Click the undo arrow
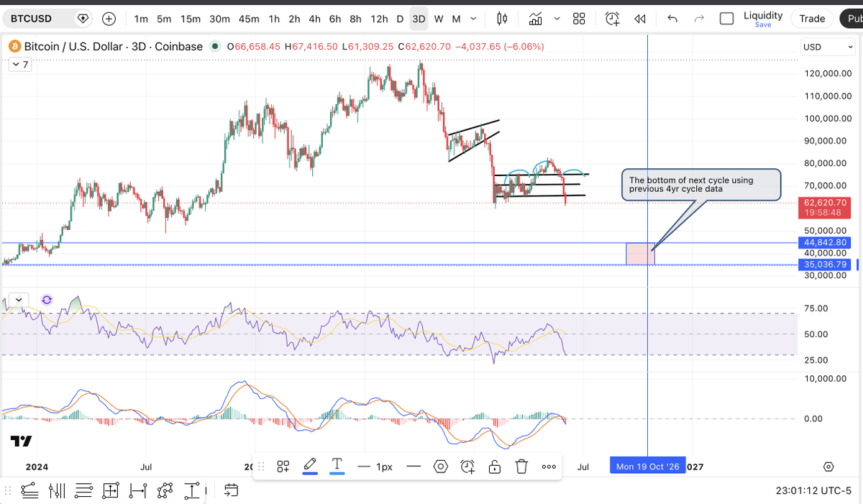 (672, 19)
